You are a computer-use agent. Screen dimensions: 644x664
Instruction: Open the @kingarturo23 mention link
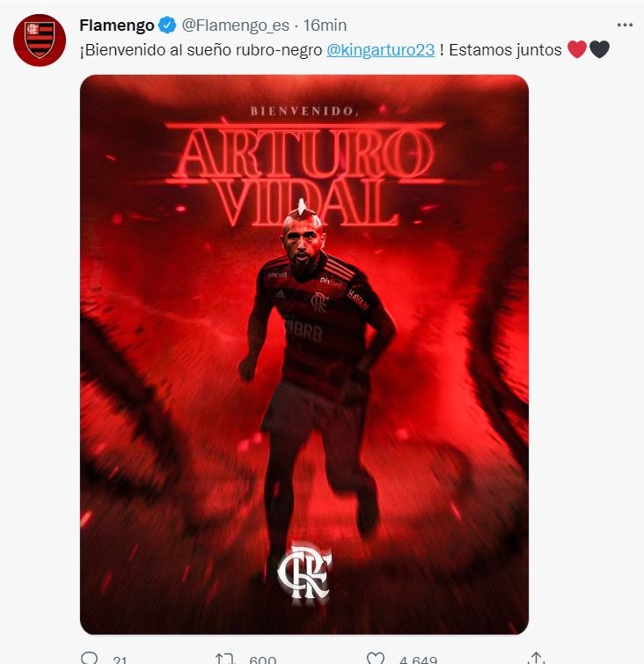point(380,50)
